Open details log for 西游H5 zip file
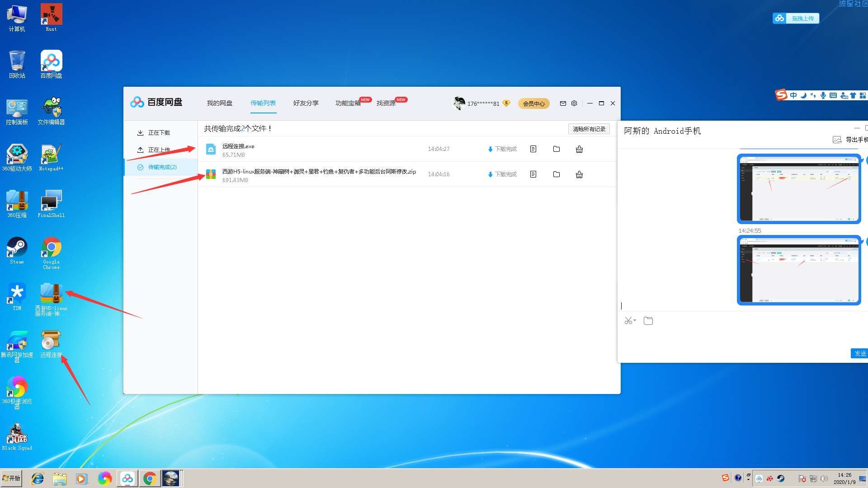Viewport: 868px width, 488px height. (x=533, y=174)
